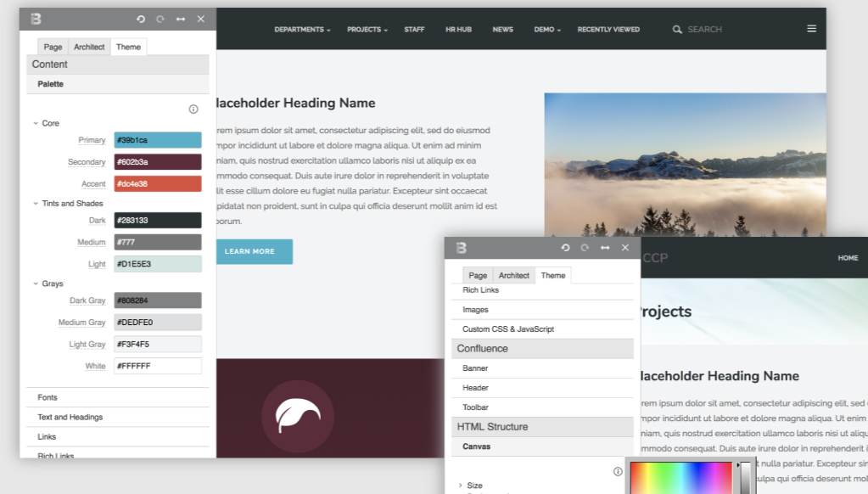This screenshot has width=868, height=494.
Task: Click the undo icon in the second theme panel
Action: tap(564, 248)
